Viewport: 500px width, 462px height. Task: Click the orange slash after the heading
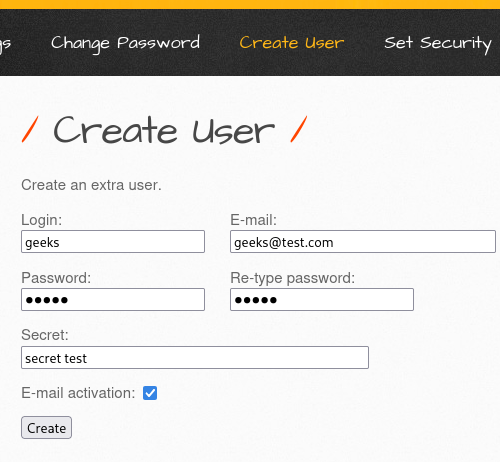click(x=299, y=129)
